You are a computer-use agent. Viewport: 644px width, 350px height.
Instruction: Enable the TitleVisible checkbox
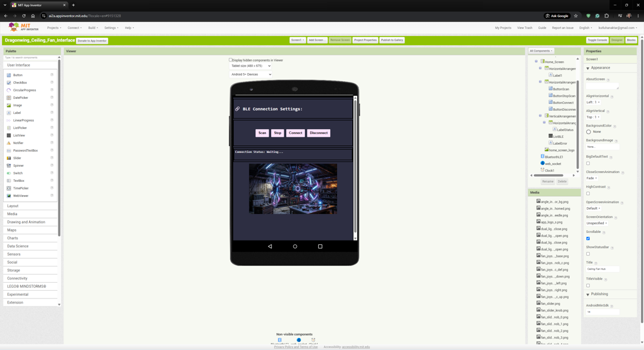tap(588, 285)
